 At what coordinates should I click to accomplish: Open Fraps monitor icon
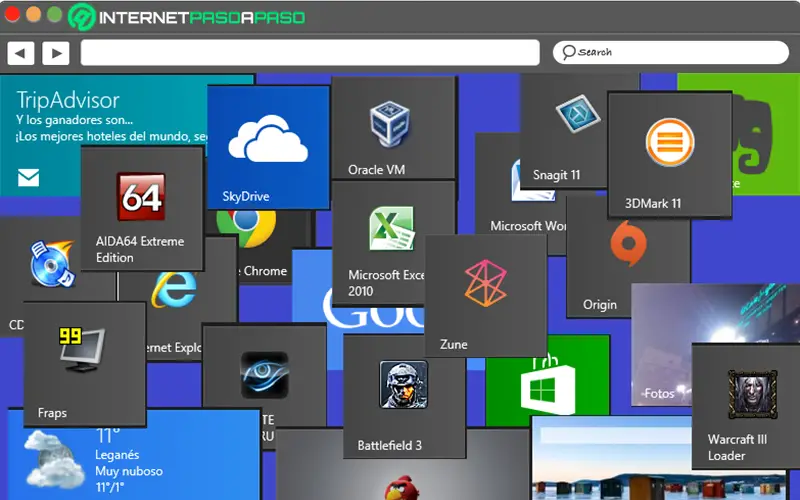82,350
